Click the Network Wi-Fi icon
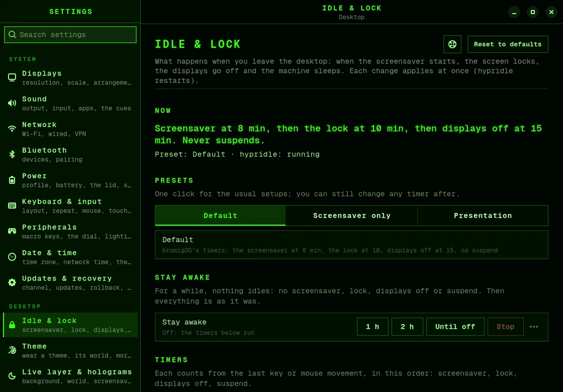563x392 pixels. click(12, 129)
